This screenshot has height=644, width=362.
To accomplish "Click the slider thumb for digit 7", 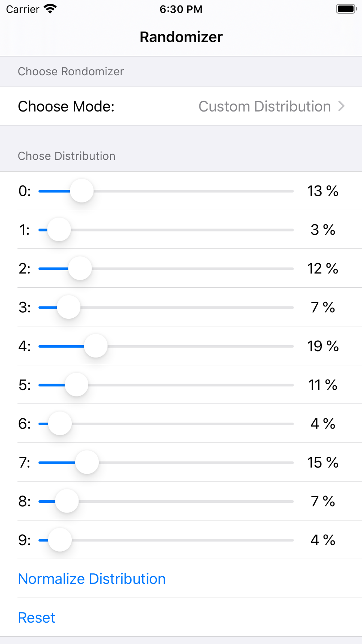I will click(x=87, y=462).
